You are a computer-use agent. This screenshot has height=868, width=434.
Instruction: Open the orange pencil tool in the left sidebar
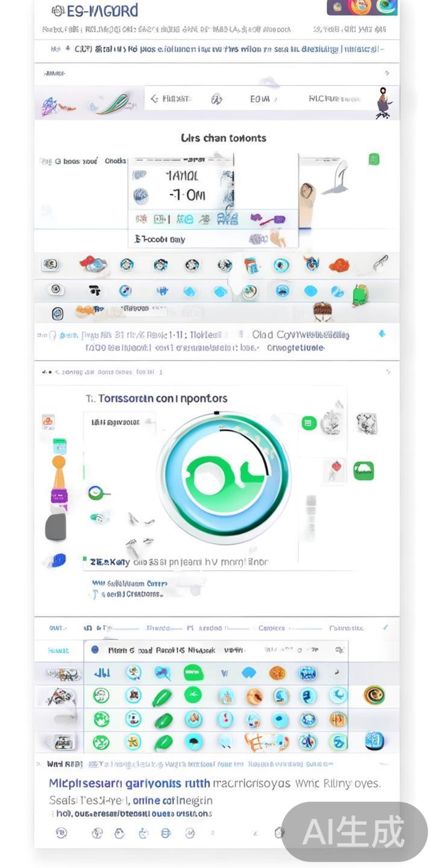click(58, 471)
